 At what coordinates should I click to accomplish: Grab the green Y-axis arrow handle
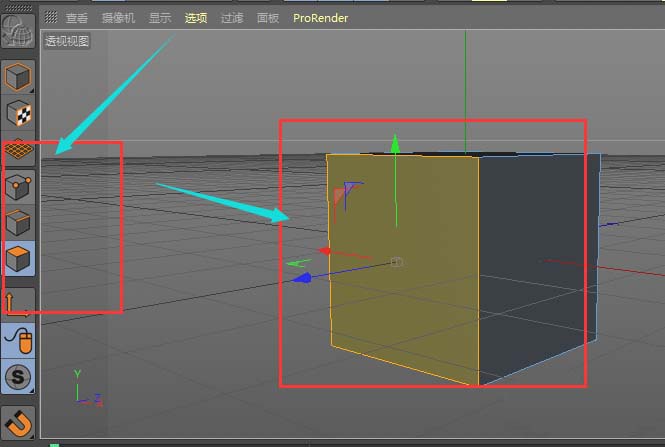(x=395, y=144)
